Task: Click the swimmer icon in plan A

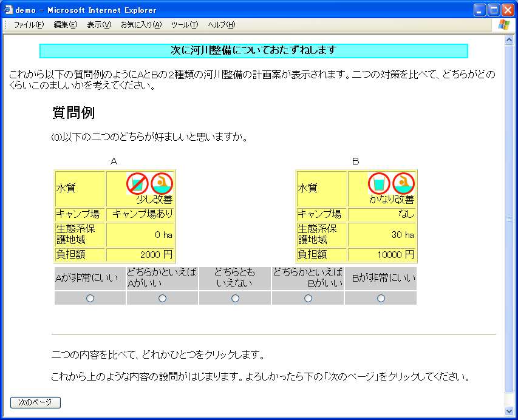Action: coord(162,183)
